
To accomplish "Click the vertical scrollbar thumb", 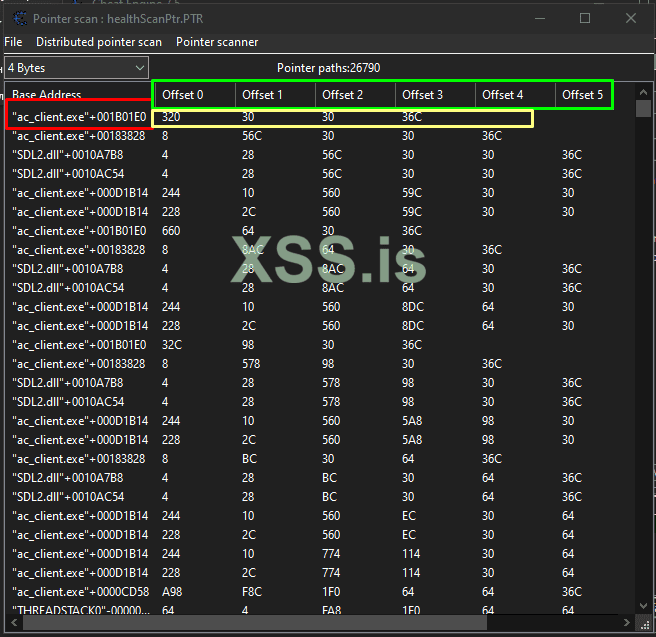I will tap(643, 108).
